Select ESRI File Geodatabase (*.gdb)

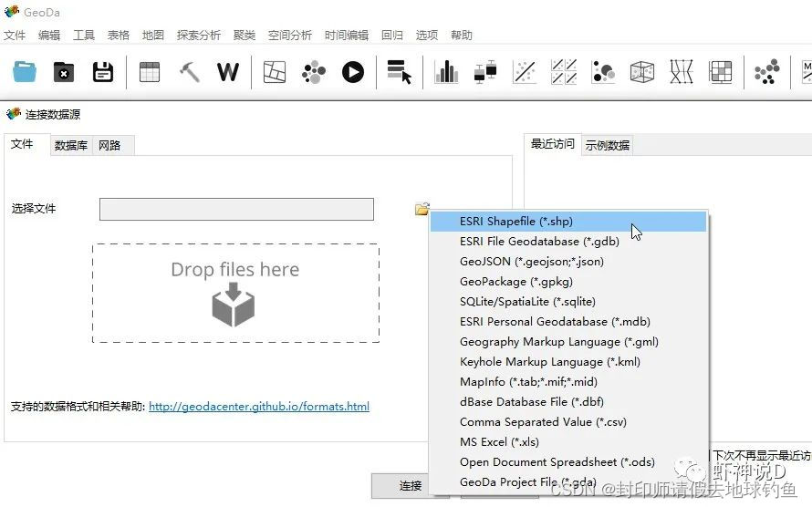[x=568, y=242]
